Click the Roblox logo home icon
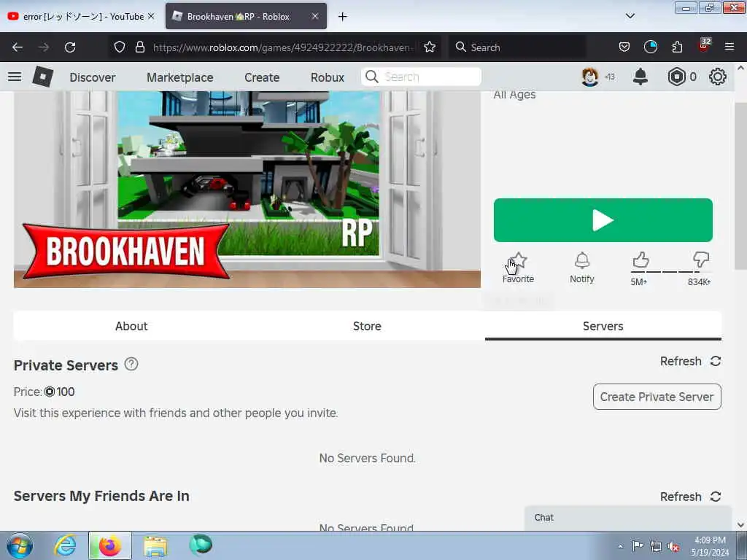The height and width of the screenshot is (560, 747). tap(42, 76)
